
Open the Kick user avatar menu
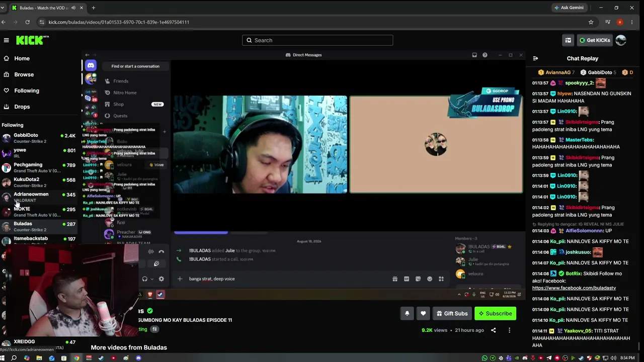(x=621, y=40)
